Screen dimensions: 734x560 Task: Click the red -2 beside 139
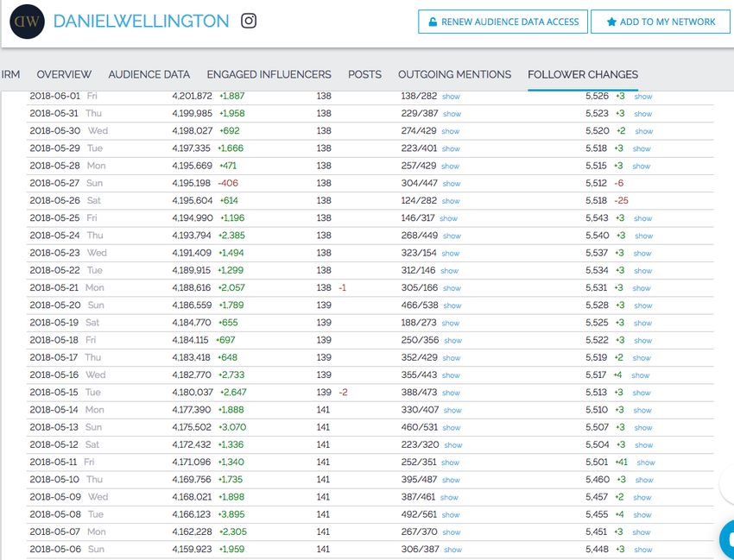tap(343, 393)
